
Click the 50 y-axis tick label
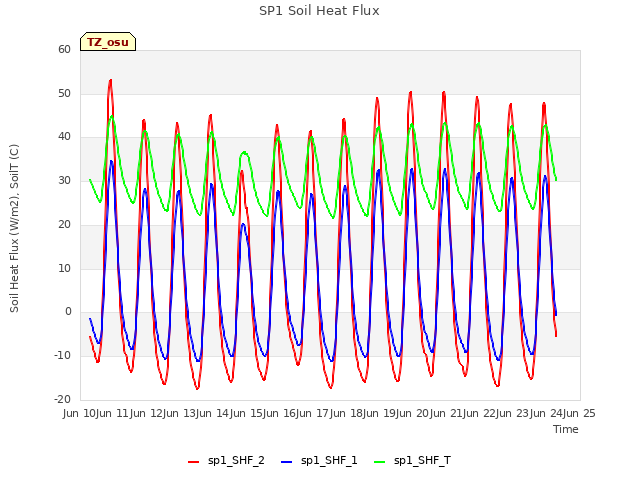pos(64,93)
